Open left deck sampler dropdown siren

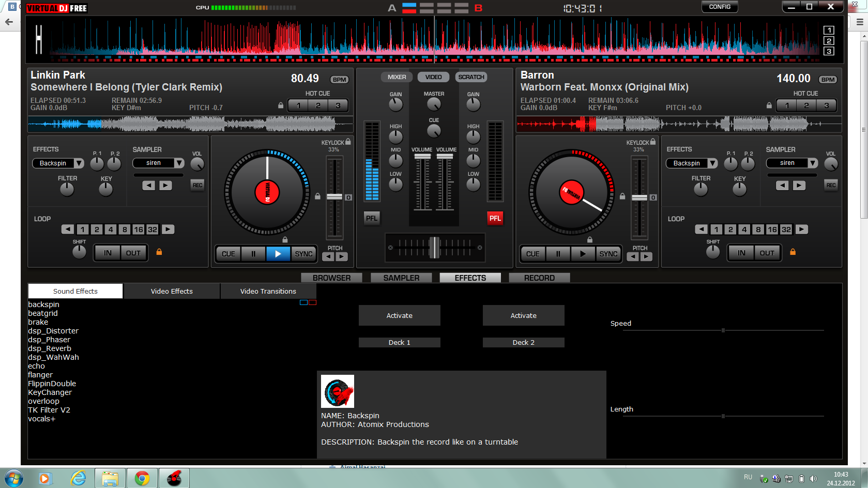tap(158, 163)
